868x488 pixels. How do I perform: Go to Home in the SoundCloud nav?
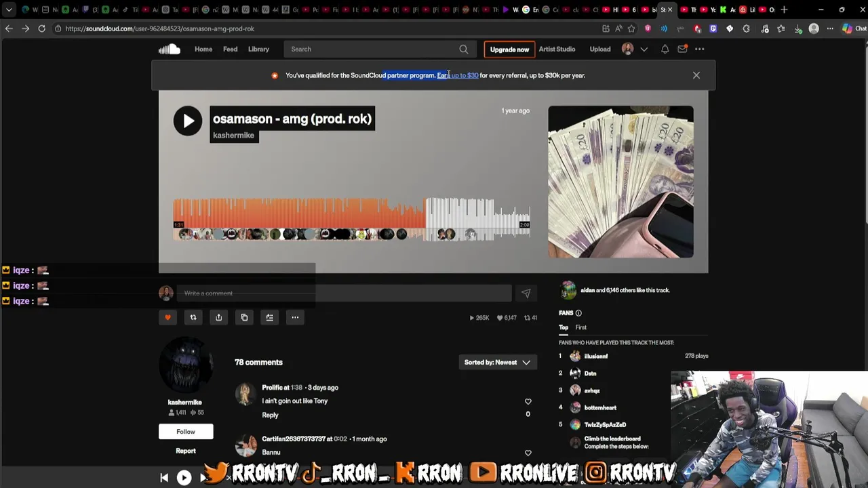(x=203, y=49)
